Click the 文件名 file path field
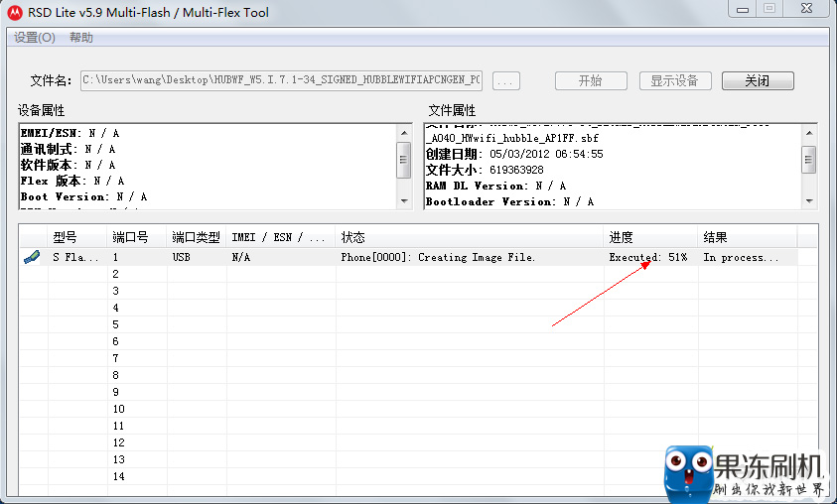This screenshot has width=837, height=504. [x=281, y=80]
